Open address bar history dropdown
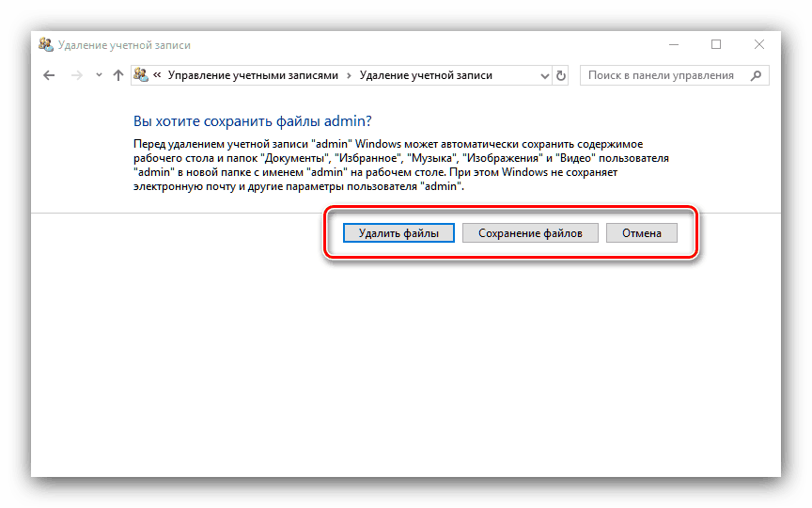Screen dimensions: 812x508 coord(544,76)
